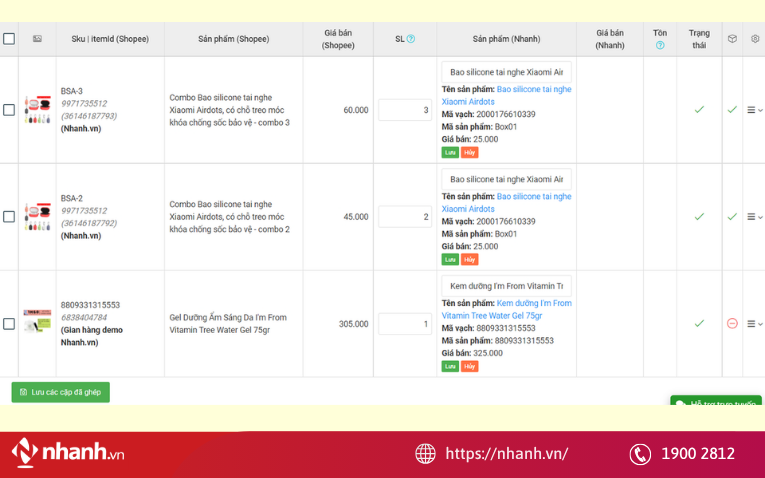Click the Giá bán (Nhanh) column header

pyautogui.click(x=610, y=39)
